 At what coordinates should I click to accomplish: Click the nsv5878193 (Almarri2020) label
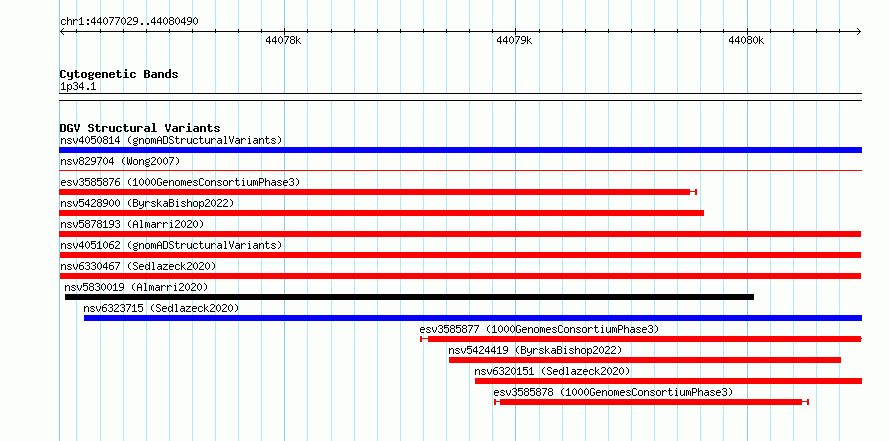[x=132, y=224]
